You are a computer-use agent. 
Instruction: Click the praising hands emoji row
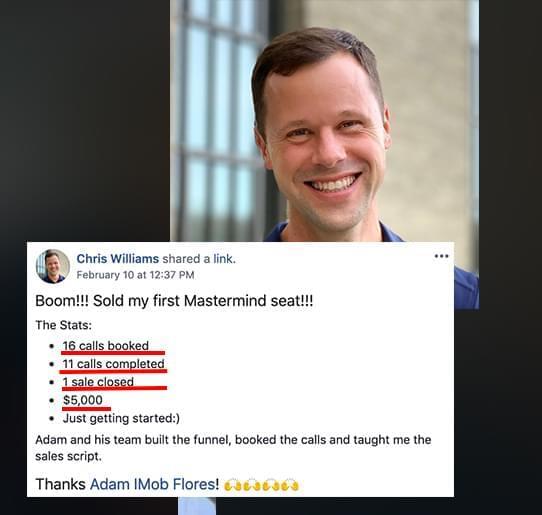click(x=261, y=485)
